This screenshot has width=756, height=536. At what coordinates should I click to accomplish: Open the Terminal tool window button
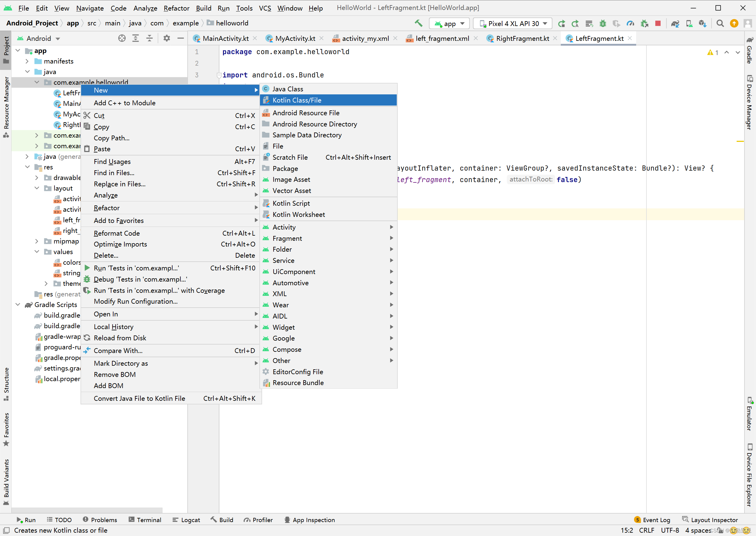pyautogui.click(x=145, y=520)
